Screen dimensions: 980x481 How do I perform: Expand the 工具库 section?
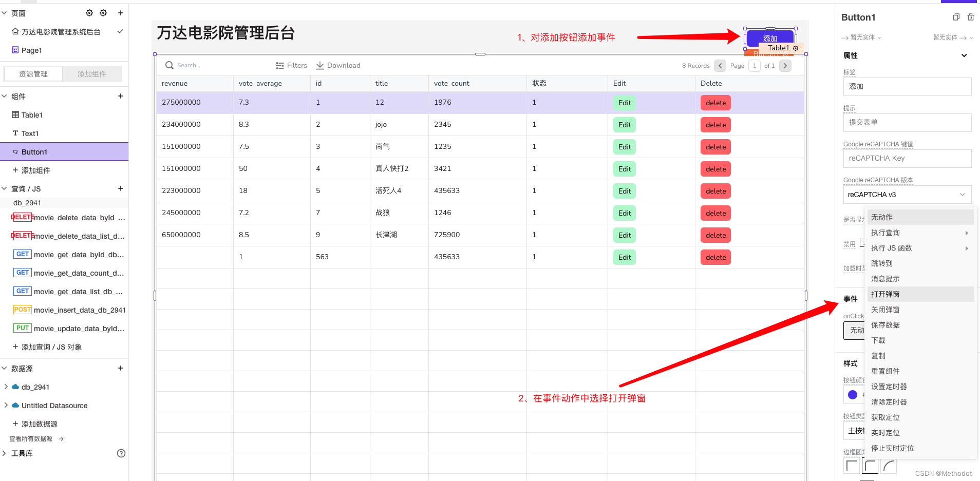(x=4, y=453)
